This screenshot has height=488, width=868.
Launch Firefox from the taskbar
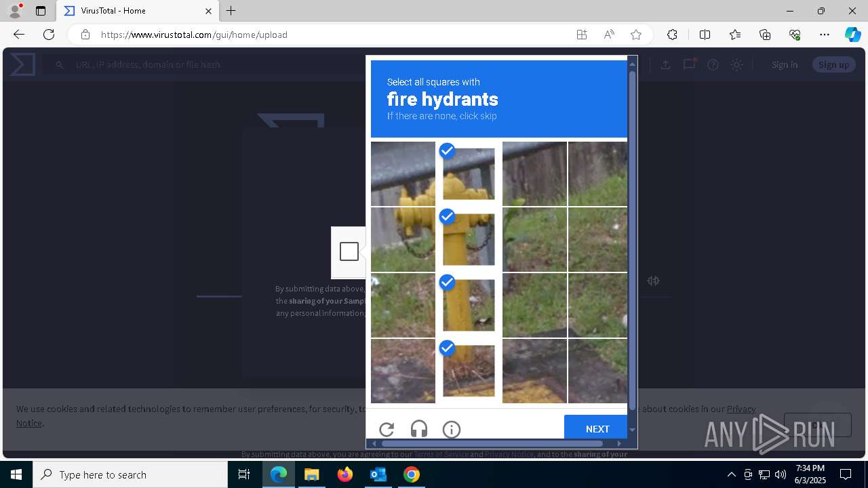[344, 474]
